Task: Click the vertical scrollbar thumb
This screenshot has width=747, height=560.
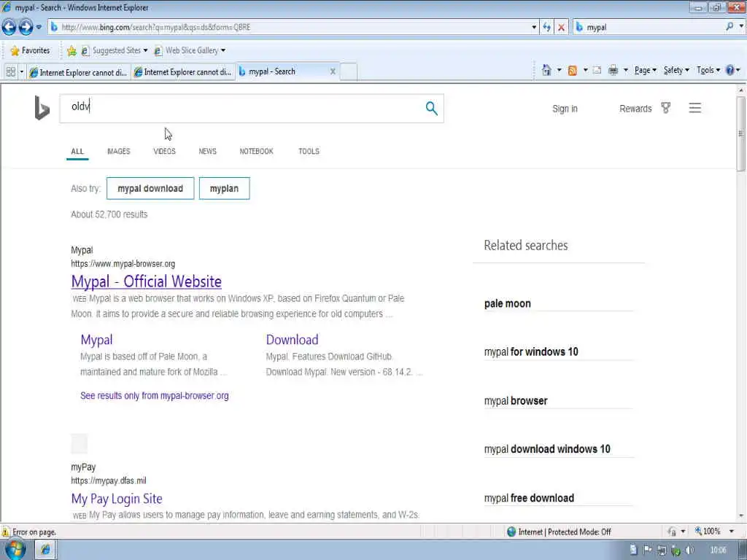Action: pos(741,134)
